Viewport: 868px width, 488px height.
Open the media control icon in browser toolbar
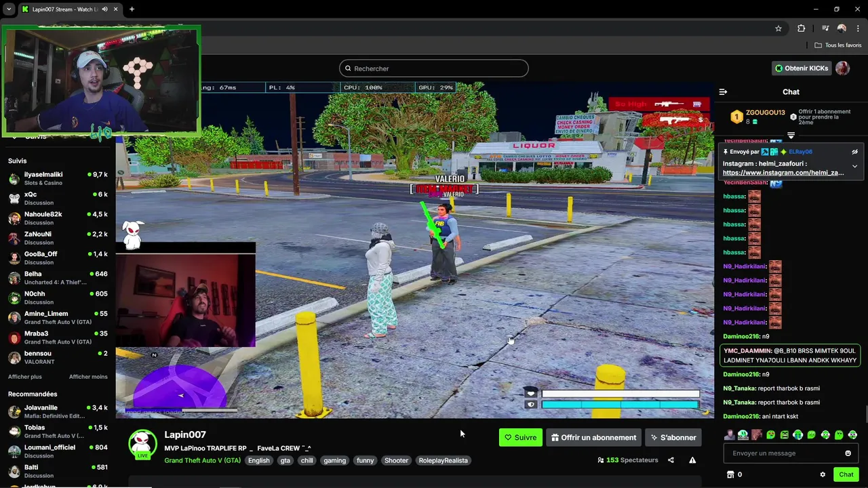coord(825,28)
